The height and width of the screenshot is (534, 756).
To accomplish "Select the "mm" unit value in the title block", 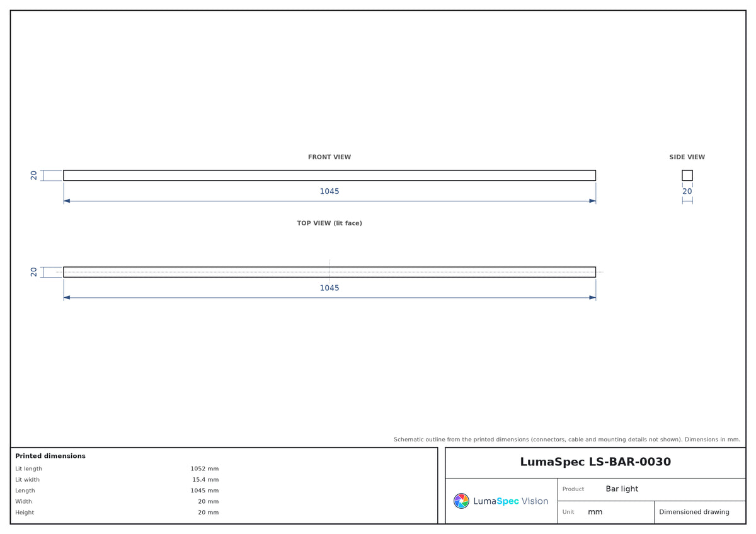I will tap(595, 513).
